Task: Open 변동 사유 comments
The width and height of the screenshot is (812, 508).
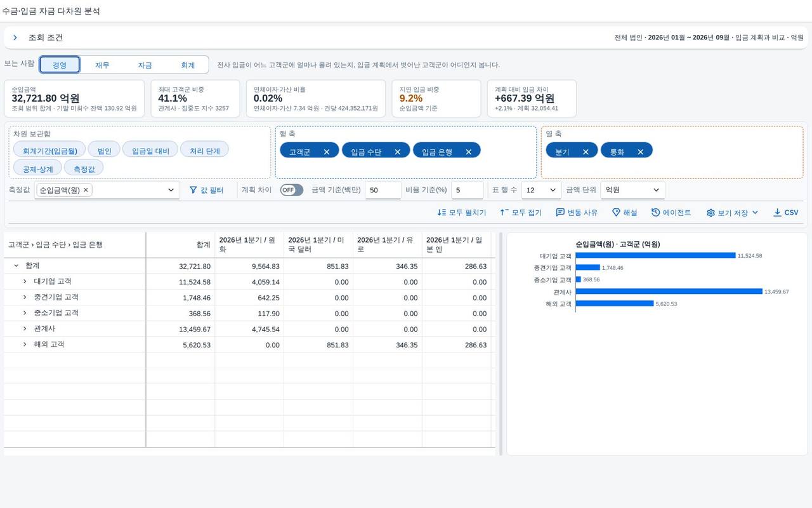Action: coord(577,213)
